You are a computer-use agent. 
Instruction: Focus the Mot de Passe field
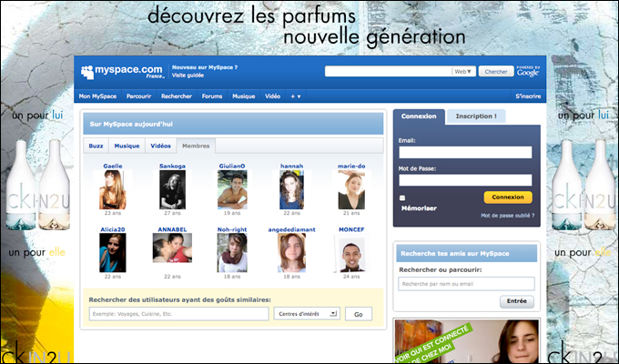click(x=465, y=180)
